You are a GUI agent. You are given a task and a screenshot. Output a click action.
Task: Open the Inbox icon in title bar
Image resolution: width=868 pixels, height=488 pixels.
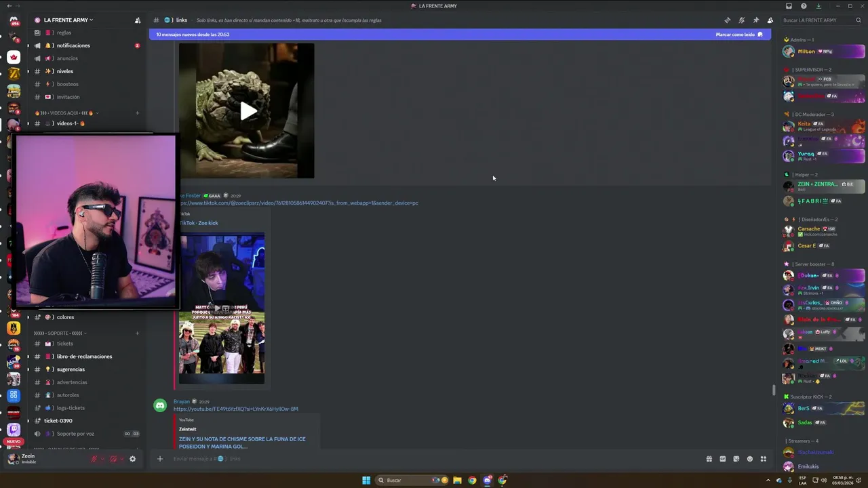point(789,6)
